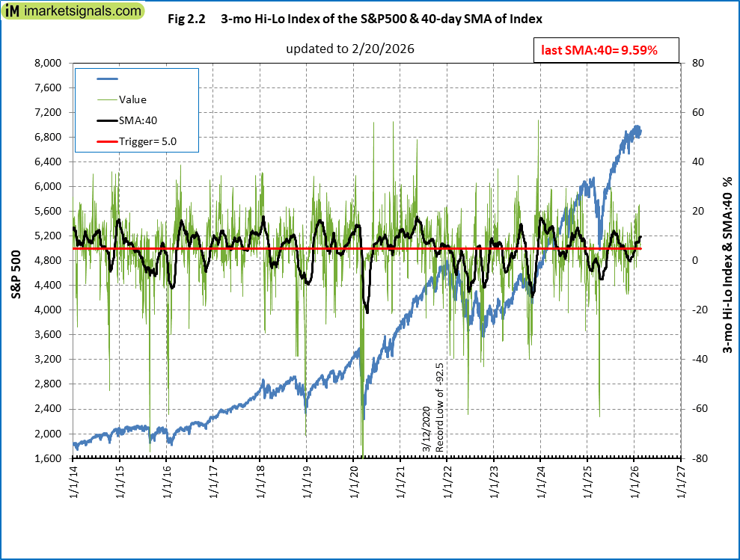The width and height of the screenshot is (740, 560).
Task: Click the 'updated to 2/20/2026' subtitle
Action: (349, 49)
